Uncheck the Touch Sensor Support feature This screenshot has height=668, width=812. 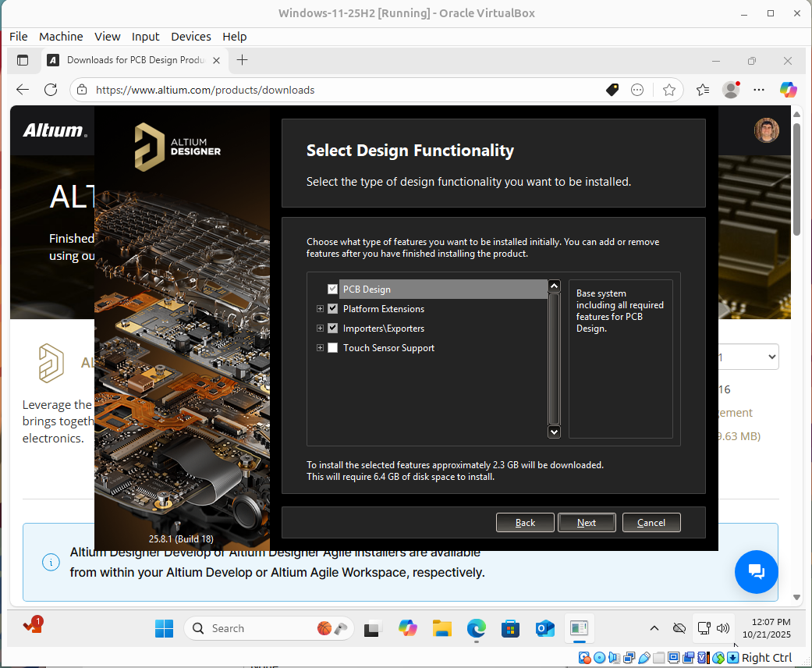(x=332, y=347)
